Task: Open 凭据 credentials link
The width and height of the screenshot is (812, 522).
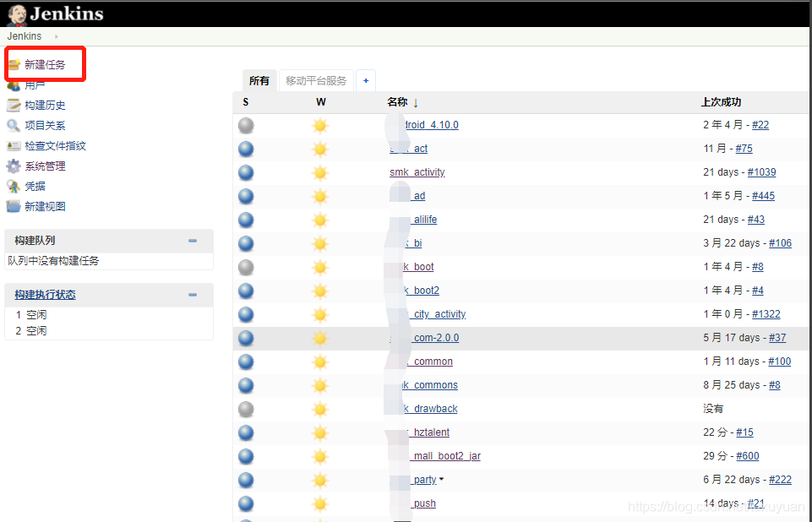Action: 35,187
